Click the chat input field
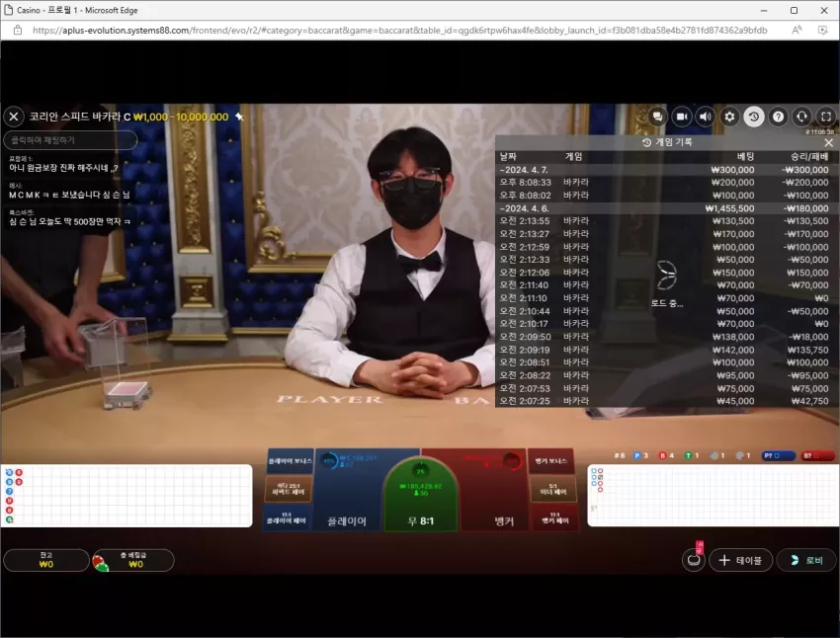Viewport: 840px width, 638px height. pos(70,140)
